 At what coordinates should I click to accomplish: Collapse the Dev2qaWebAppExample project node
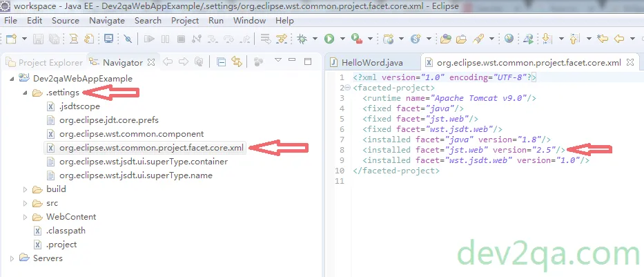click(12, 79)
